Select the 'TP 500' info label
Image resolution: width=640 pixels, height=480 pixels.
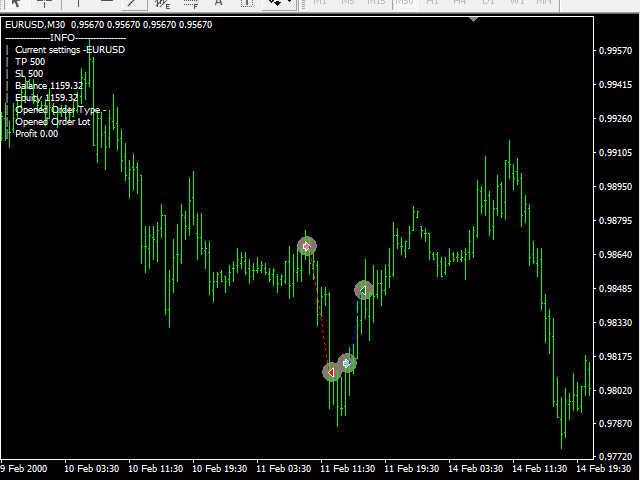coord(30,61)
